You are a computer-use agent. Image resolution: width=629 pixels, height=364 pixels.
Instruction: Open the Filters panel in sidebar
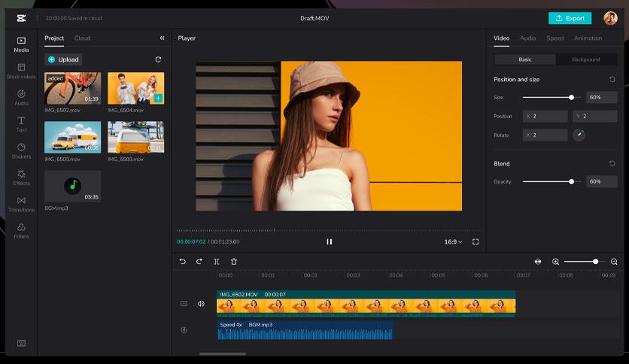click(x=21, y=231)
